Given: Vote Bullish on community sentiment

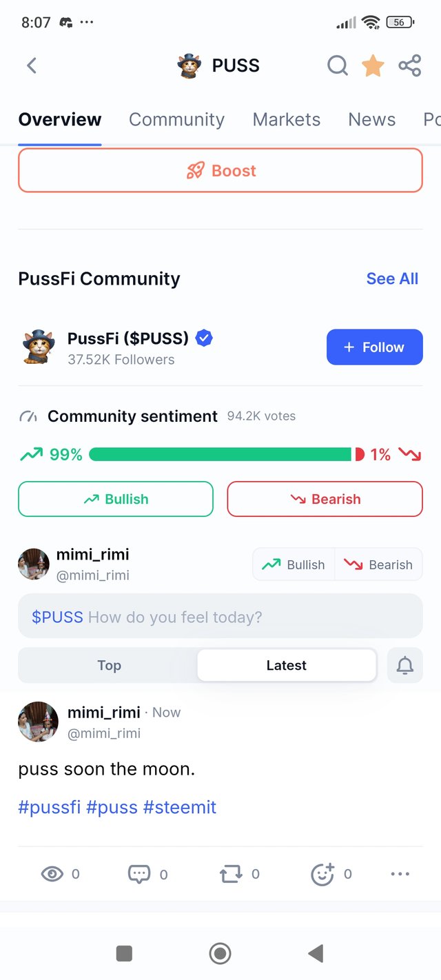Looking at the screenshot, I should [116, 499].
